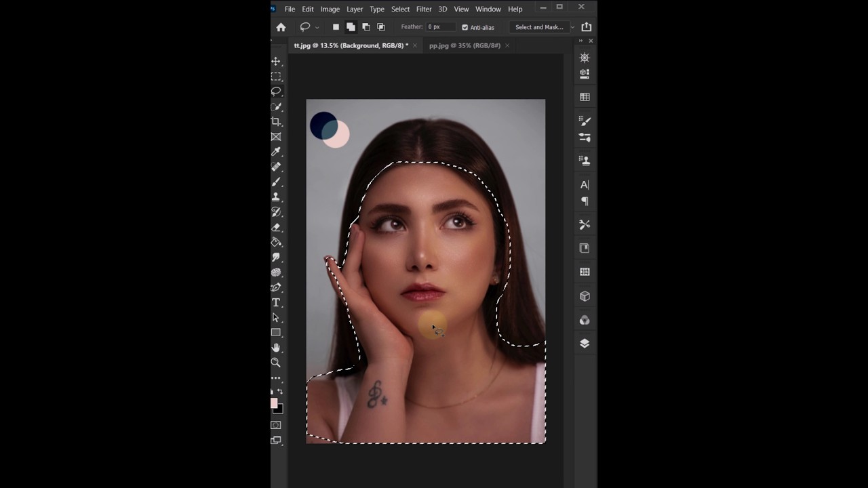This screenshot has height=488, width=868.
Task: Open the Filter menu
Action: [x=424, y=9]
